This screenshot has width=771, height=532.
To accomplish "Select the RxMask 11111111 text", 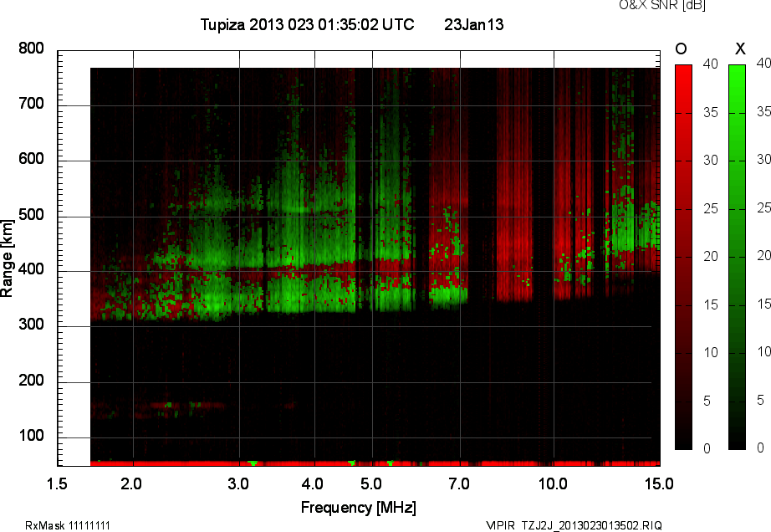I will point(68,525).
